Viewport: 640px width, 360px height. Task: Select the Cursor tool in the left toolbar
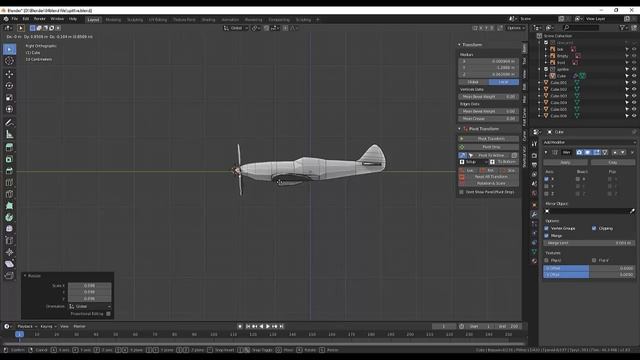click(x=9, y=61)
